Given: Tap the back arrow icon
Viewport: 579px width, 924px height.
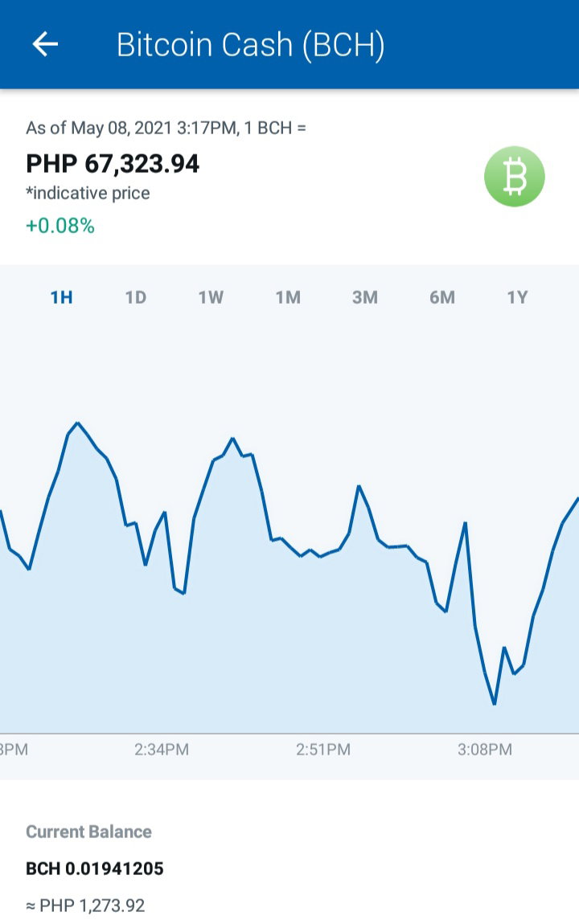Looking at the screenshot, I should click(45, 44).
